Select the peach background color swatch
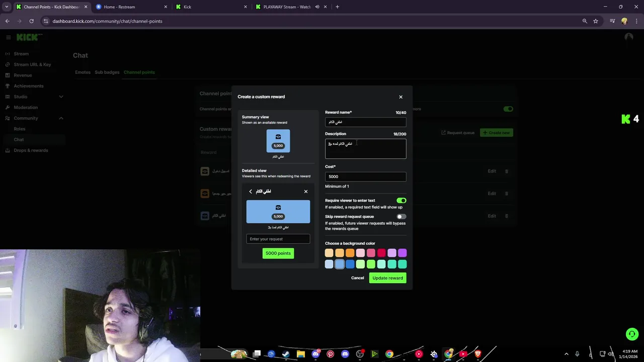Viewport: 644px width, 362px height. (x=329, y=253)
